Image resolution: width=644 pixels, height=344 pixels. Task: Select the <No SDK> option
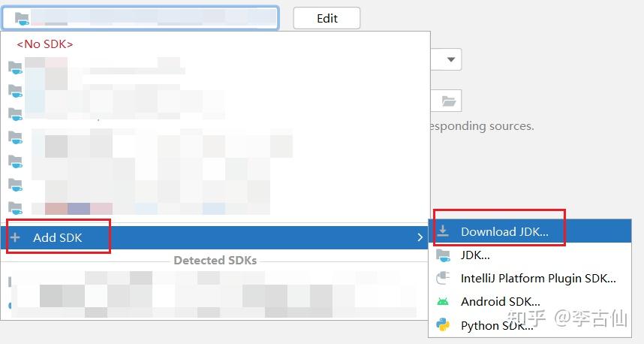click(x=45, y=44)
